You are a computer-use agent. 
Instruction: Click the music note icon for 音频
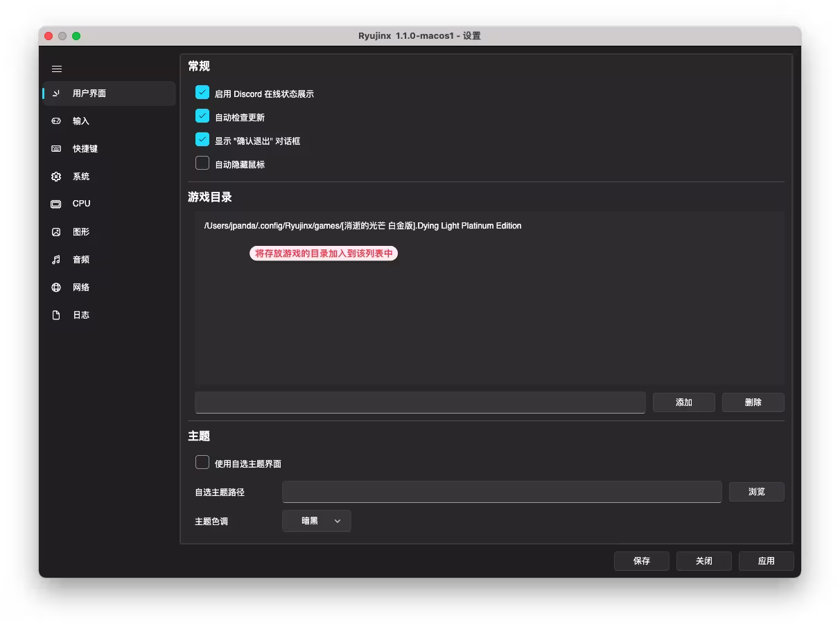pos(56,259)
